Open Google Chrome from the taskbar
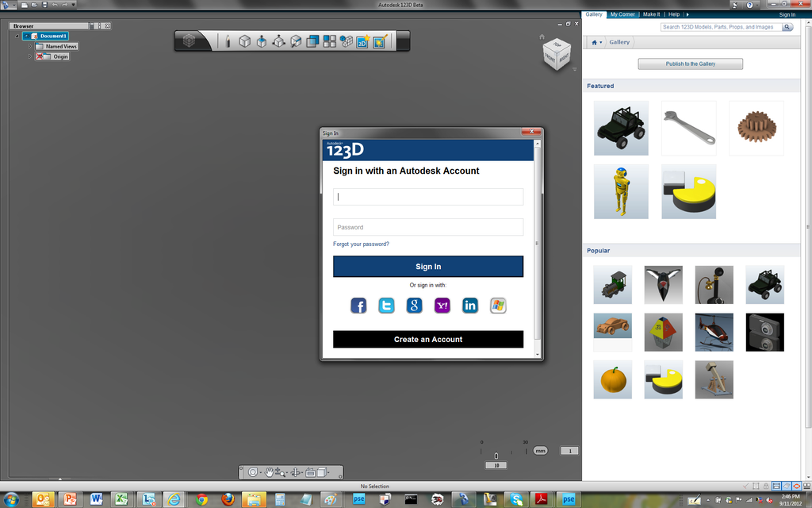The image size is (812, 508). click(202, 499)
